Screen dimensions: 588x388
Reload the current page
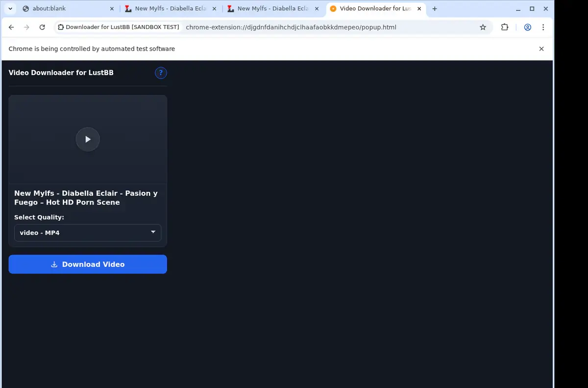(42, 27)
